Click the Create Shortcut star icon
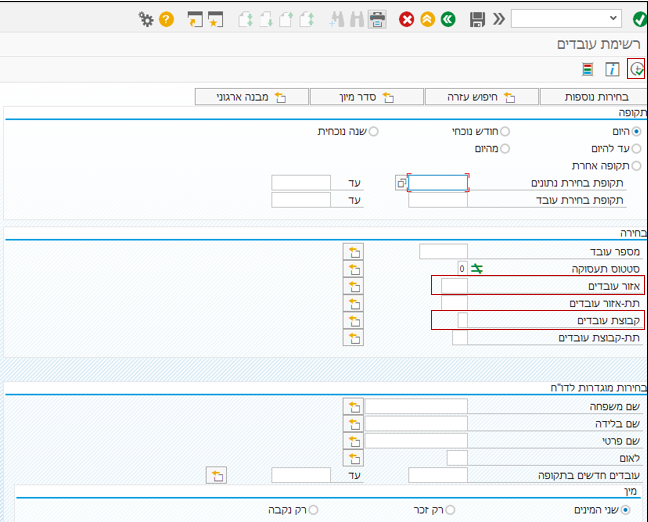This screenshot has width=648, height=522. coord(215,19)
